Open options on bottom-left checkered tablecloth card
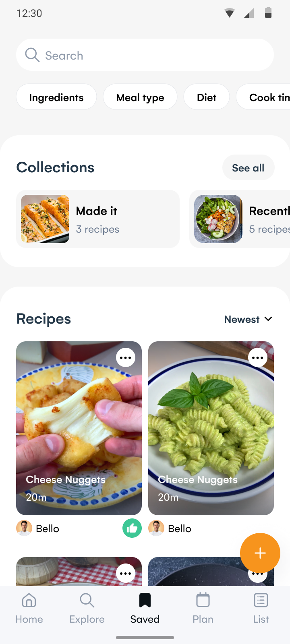The image size is (290, 644). click(x=126, y=573)
